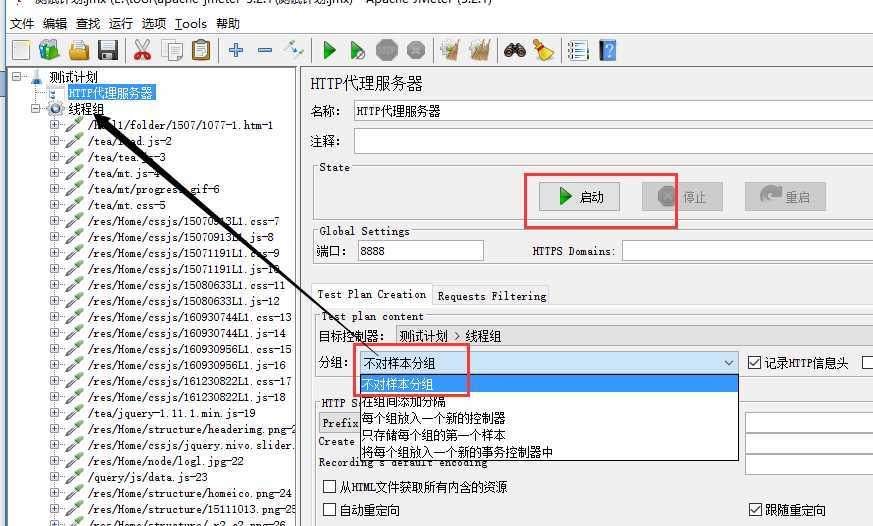Open Search with binoculars icon
873x526 pixels.
[x=515, y=51]
